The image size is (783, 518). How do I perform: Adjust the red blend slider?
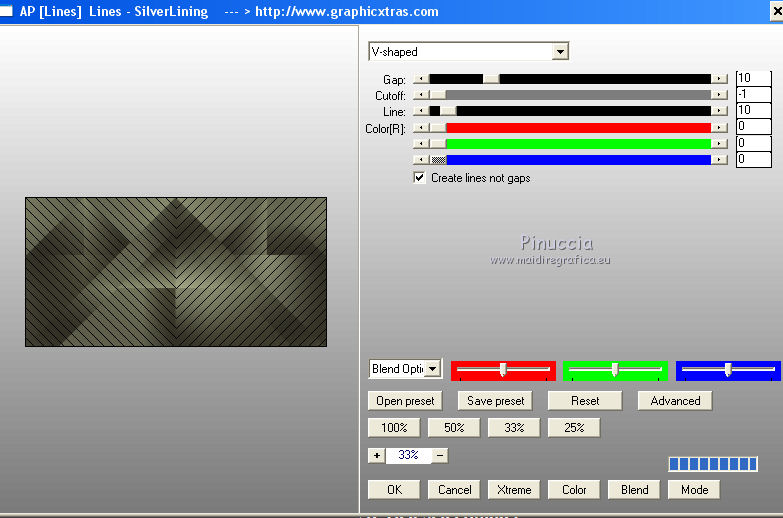click(x=503, y=370)
